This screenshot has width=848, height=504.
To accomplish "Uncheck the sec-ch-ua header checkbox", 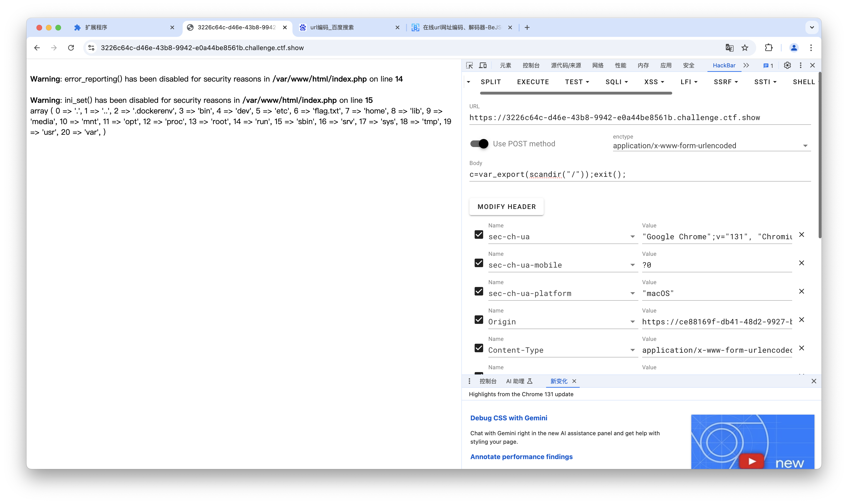I will pyautogui.click(x=479, y=235).
